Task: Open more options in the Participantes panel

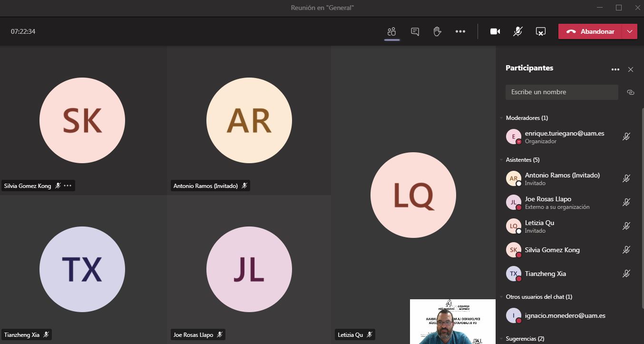Action: (615, 69)
